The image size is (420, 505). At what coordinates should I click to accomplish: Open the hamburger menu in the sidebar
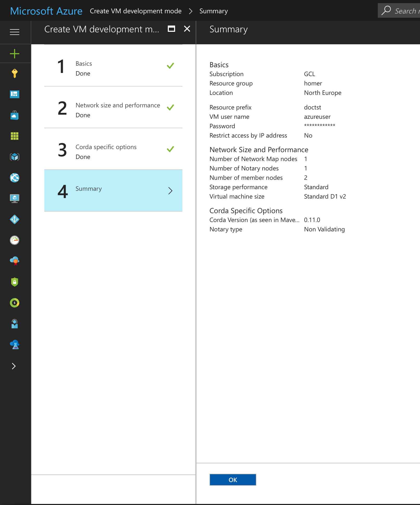[x=15, y=32]
